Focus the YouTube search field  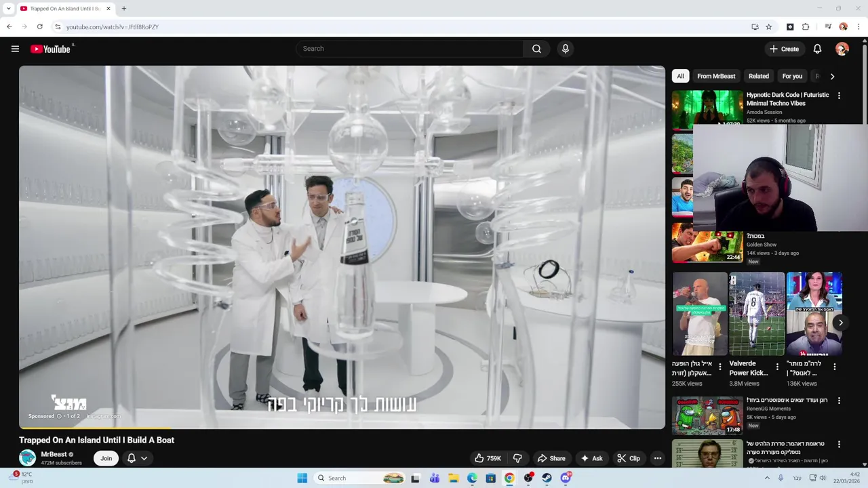410,49
